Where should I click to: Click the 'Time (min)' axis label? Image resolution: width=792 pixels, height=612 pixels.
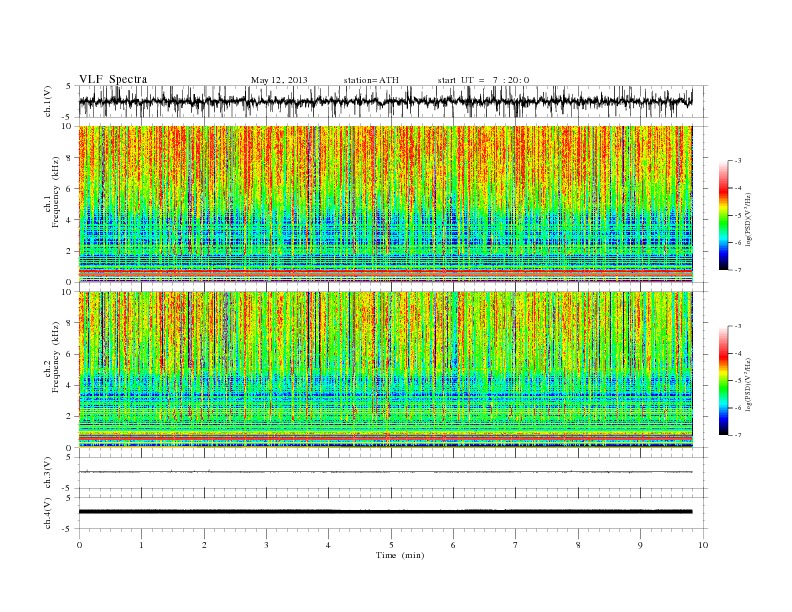coord(400,555)
